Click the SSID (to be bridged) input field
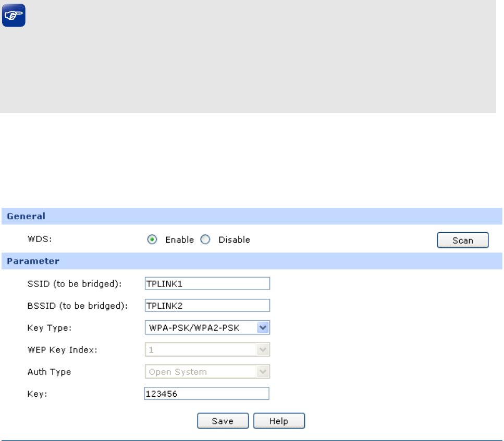 click(x=207, y=284)
